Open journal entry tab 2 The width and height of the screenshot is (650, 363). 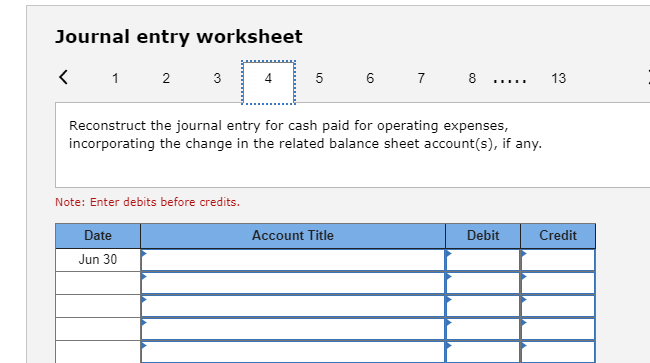pyautogui.click(x=166, y=78)
